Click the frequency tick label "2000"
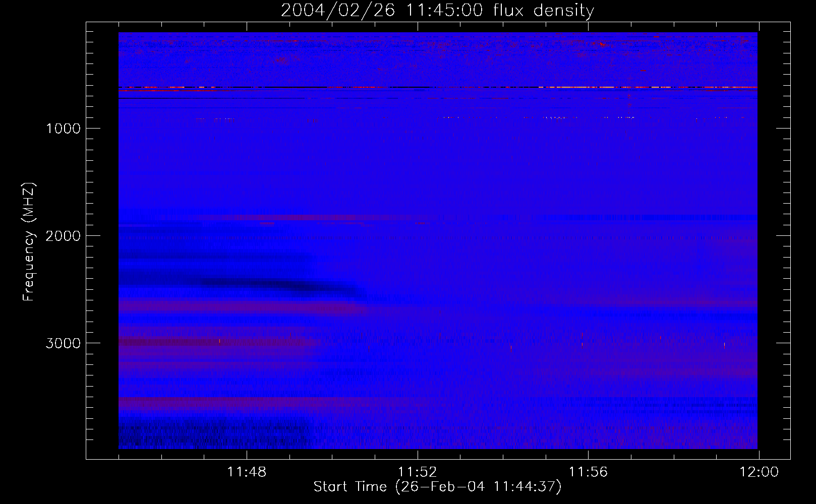Screen dimensions: 816x504 (63, 236)
